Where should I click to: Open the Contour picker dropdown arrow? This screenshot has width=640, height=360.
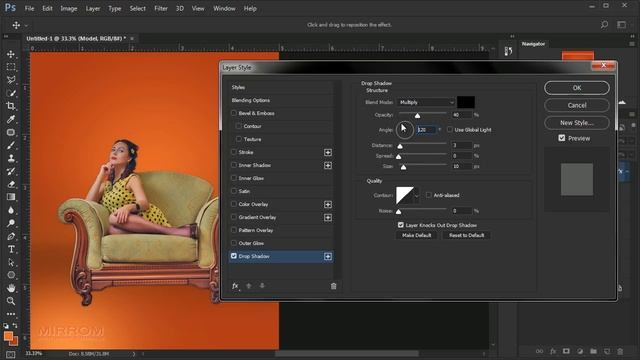click(416, 196)
